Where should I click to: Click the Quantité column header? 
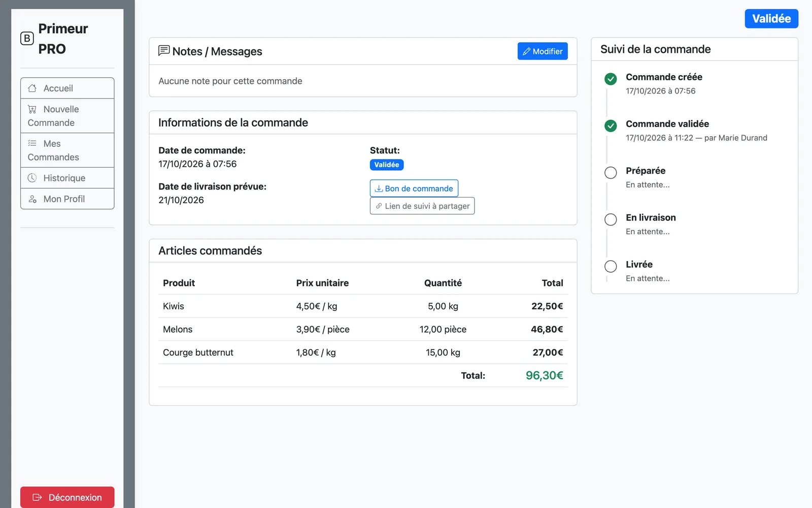coord(443,283)
